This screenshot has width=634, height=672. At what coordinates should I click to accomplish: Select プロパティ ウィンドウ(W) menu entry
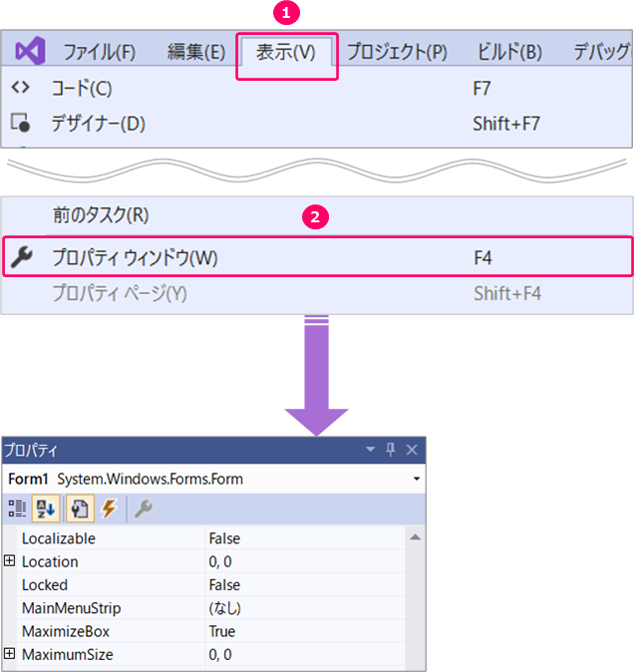point(317,257)
